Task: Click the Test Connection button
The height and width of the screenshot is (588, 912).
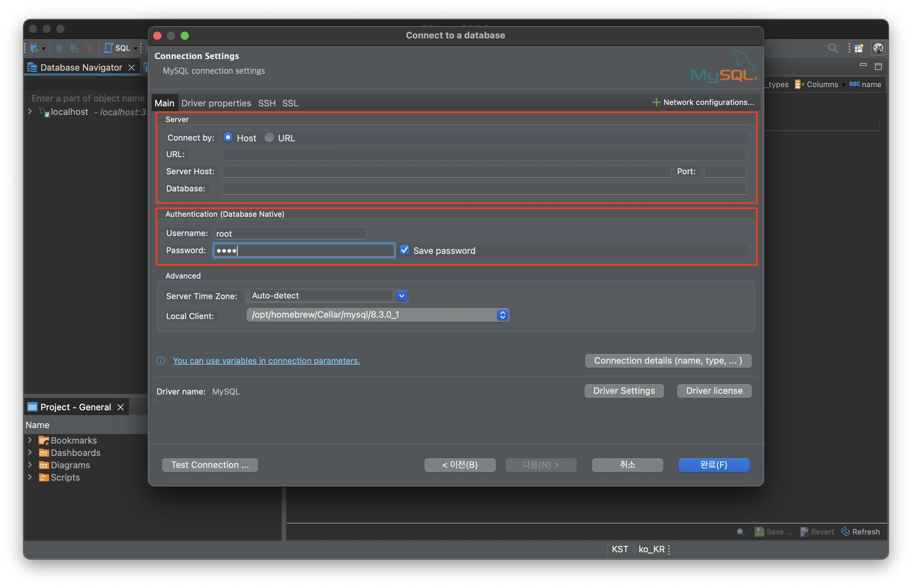Action: (210, 465)
